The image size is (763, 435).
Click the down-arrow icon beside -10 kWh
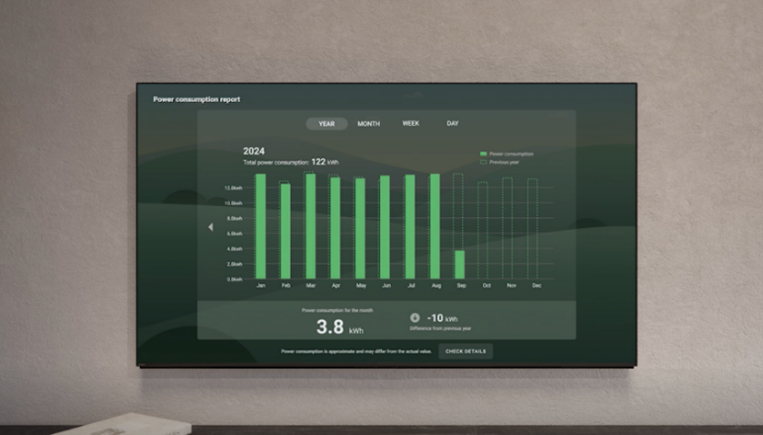coord(415,318)
